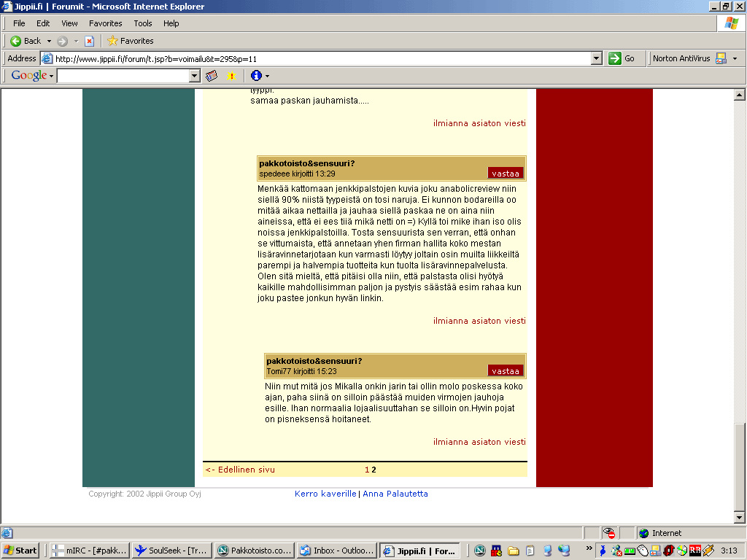Open the address bar URL dropdown
This screenshot has height=560, width=747.
(596, 58)
